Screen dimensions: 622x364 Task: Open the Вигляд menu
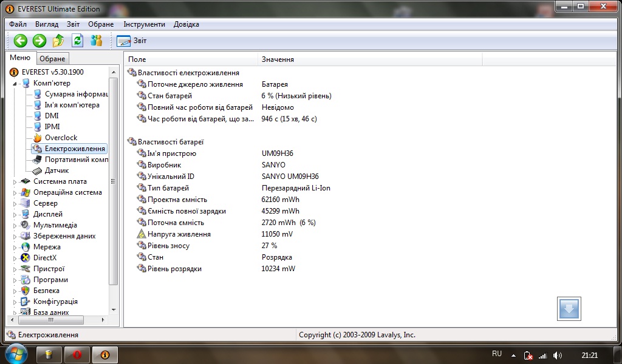pyautogui.click(x=47, y=24)
